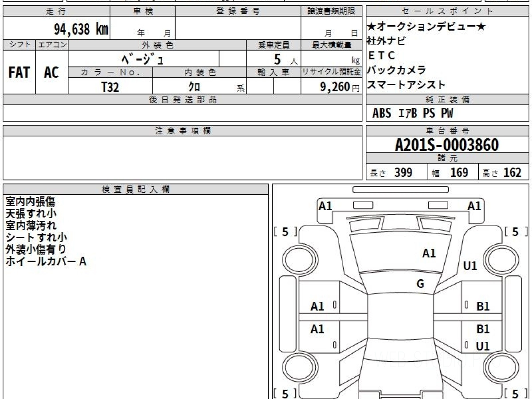Click the セールスポイント header
The height and width of the screenshot is (399, 532).
tap(448, 12)
